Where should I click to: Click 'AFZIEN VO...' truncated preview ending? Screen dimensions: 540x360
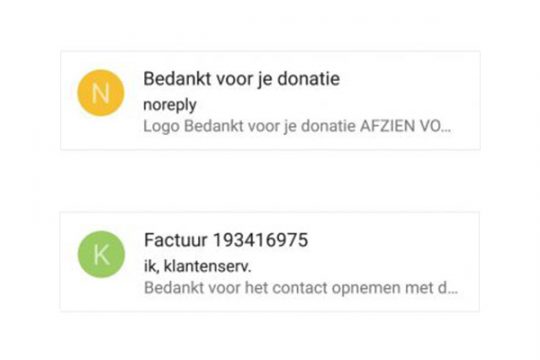pos(405,126)
